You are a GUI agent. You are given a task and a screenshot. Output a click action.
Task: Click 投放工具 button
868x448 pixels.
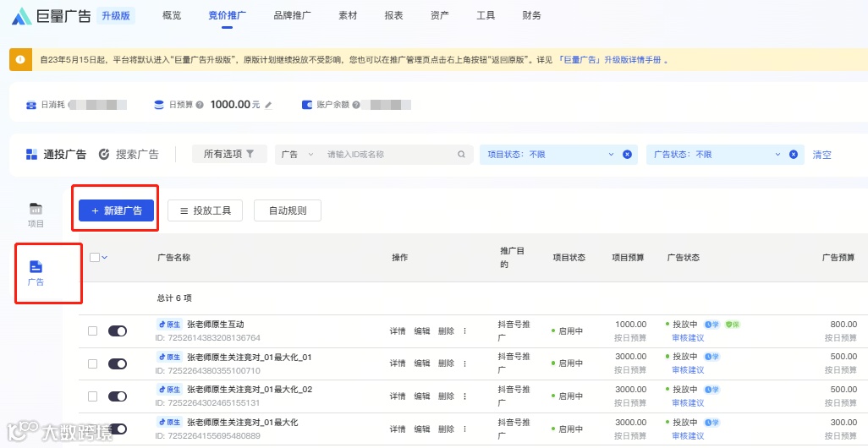click(x=205, y=210)
